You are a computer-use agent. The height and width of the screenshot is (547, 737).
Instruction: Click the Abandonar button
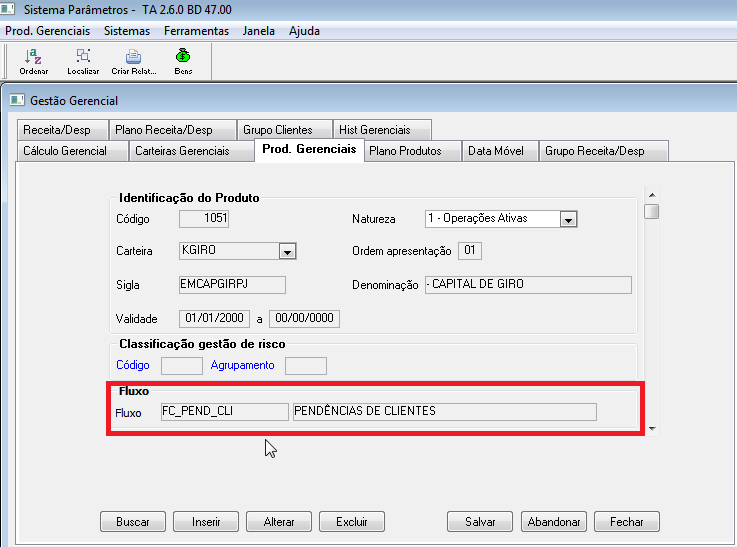tap(554, 522)
